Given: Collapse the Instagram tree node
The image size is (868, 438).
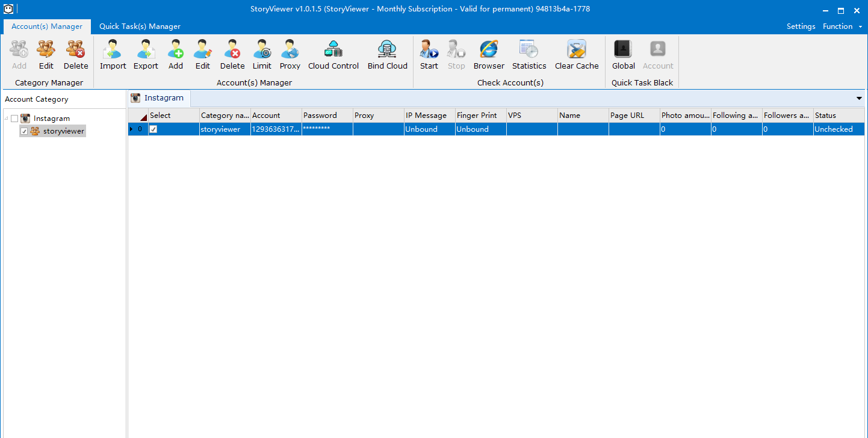Looking at the screenshot, I should (x=6, y=119).
